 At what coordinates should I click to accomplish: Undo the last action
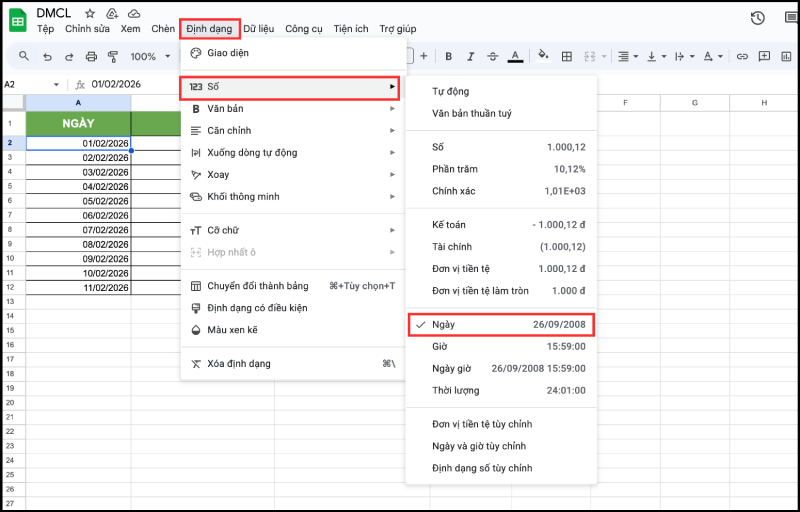[x=47, y=57]
